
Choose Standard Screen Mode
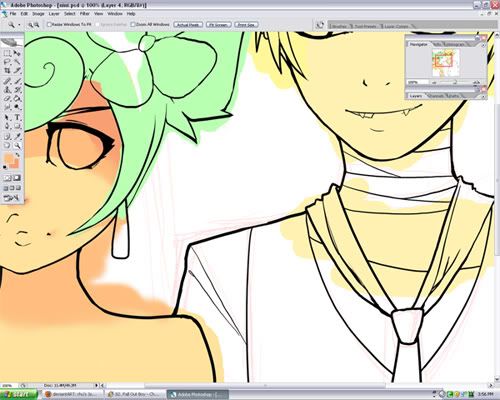[6, 188]
